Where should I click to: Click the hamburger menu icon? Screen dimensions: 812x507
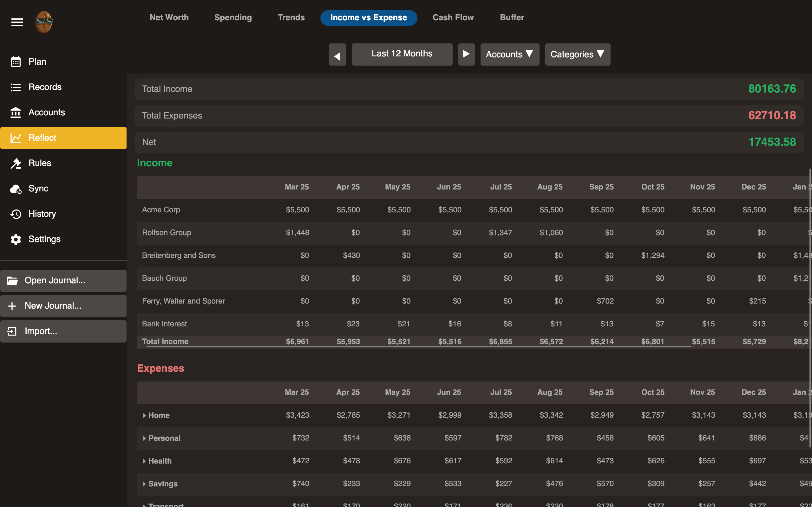17,22
